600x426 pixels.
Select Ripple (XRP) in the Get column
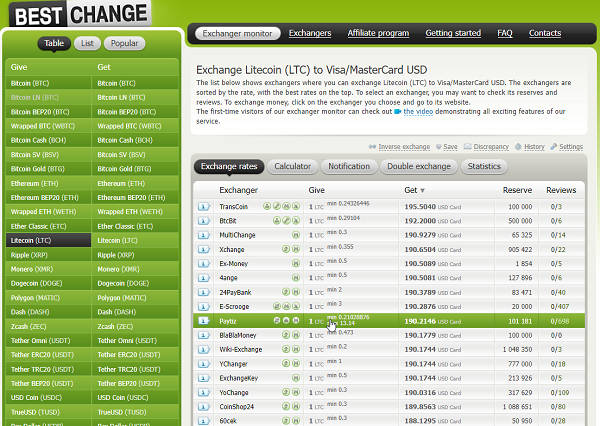tap(135, 255)
